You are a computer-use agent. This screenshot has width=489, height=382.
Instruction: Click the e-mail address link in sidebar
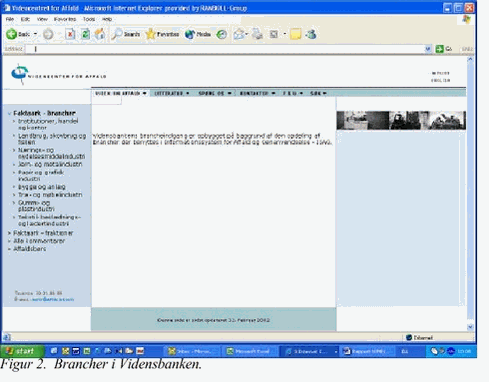52,299
